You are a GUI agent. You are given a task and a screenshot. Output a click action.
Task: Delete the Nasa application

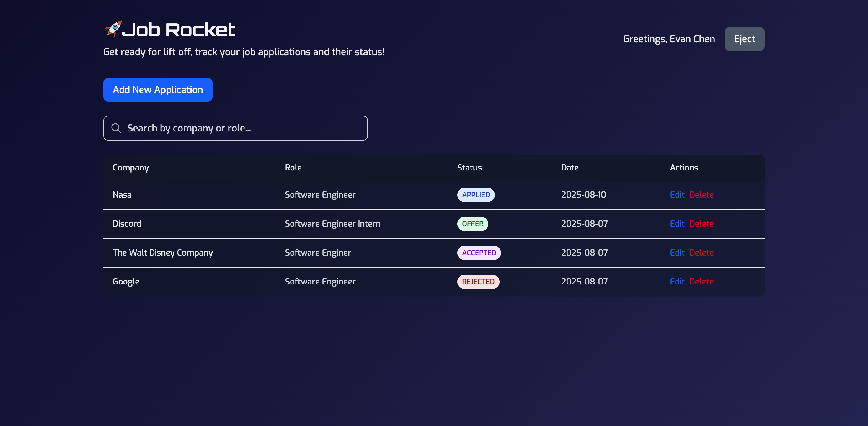(701, 195)
